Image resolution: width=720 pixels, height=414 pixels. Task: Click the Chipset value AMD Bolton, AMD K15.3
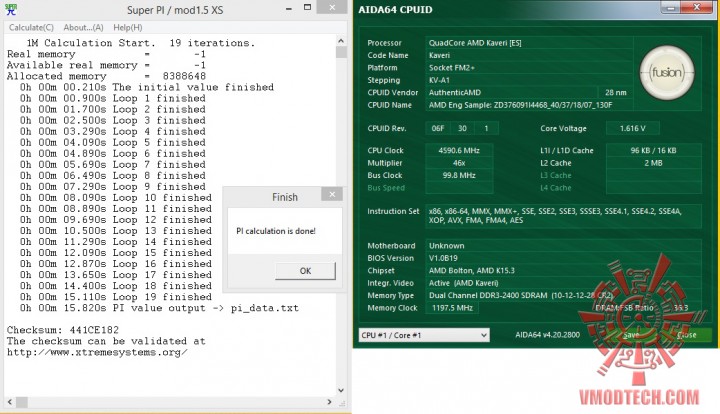[x=472, y=270]
